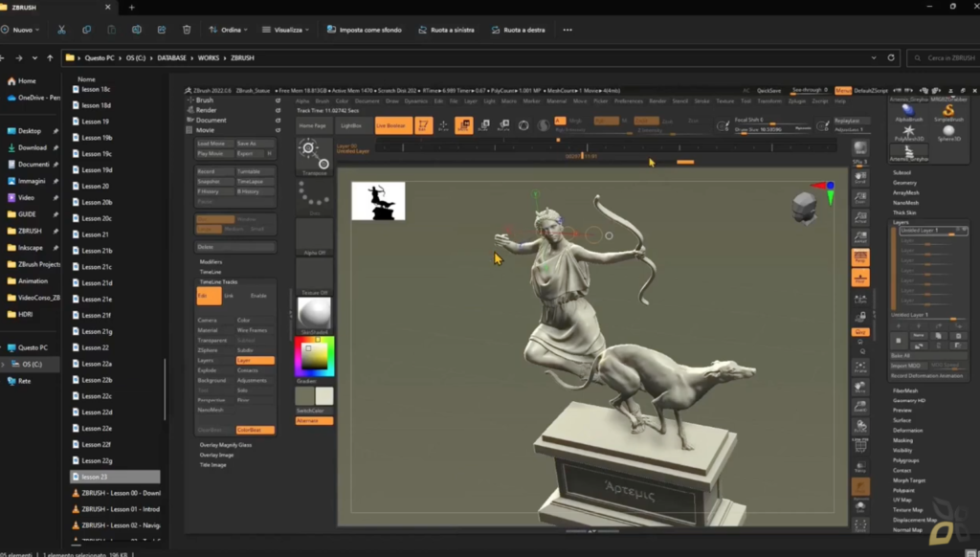Open the Render palette in left tray
The height and width of the screenshot is (557, 980).
click(207, 110)
